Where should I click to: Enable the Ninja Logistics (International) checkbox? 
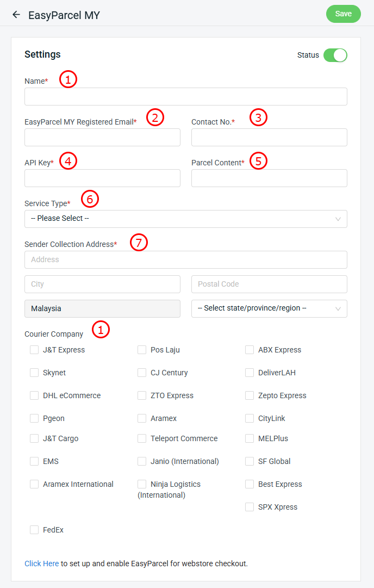point(142,484)
